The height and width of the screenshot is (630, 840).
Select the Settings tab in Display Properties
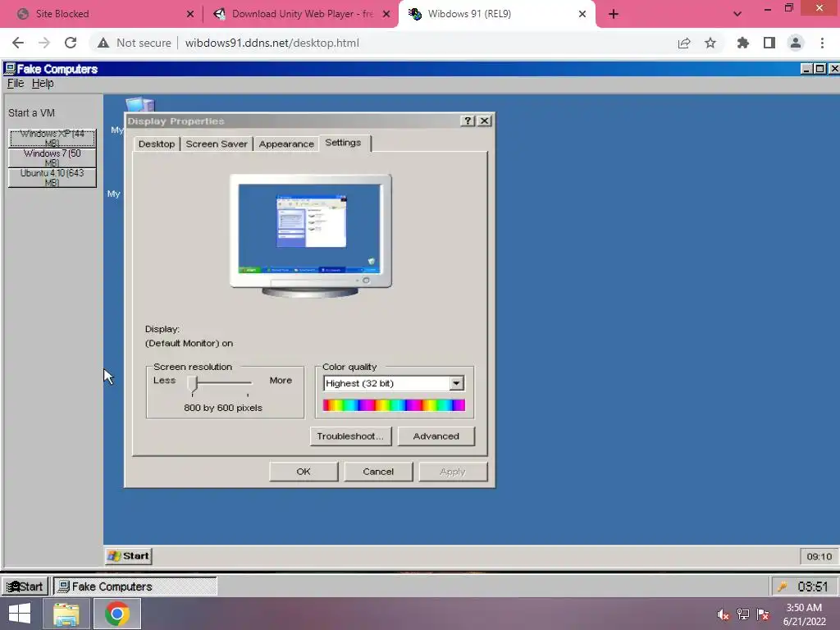click(344, 143)
